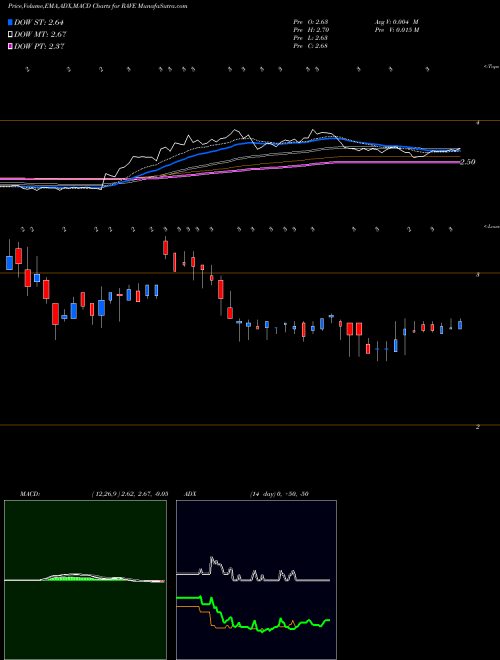Screen dimensions: 500x660
Task: Click the '2' price axis label
Action: pos(477,427)
